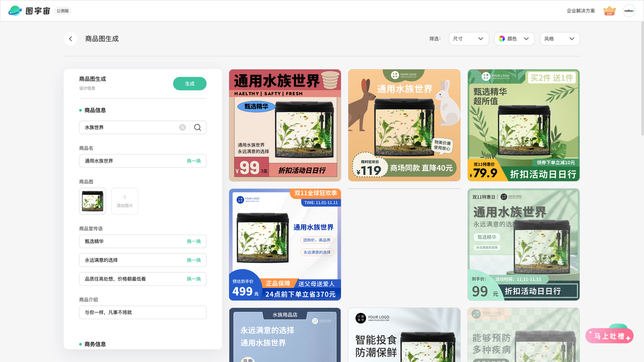Click 换一换 next to 甄选精华
Screen dimensions: 644x362
coord(194,241)
